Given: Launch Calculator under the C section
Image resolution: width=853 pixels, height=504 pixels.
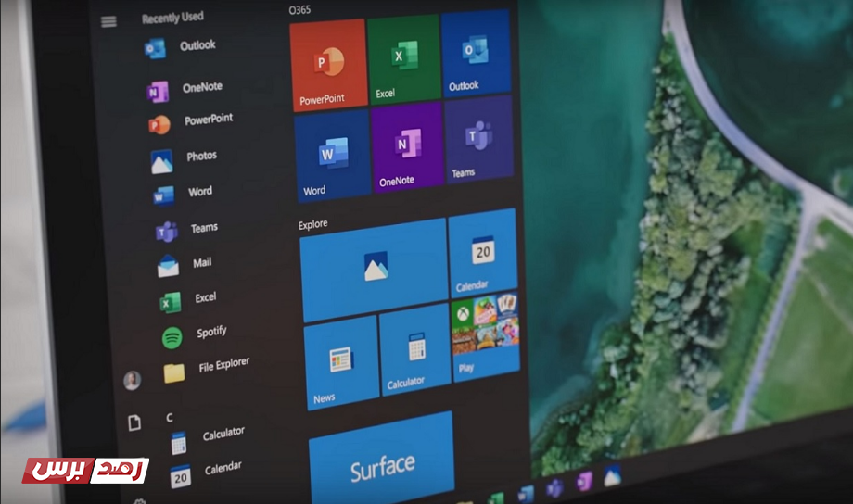Looking at the screenshot, I should [208, 438].
